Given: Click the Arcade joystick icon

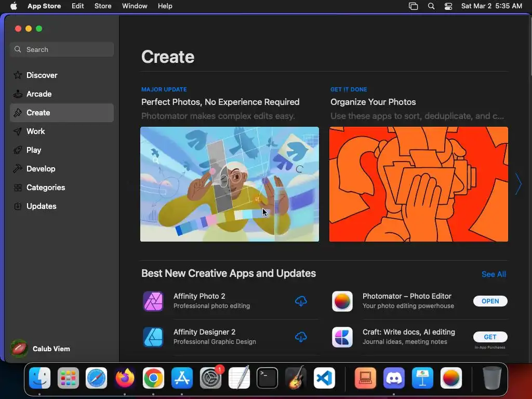Looking at the screenshot, I should coord(18,94).
